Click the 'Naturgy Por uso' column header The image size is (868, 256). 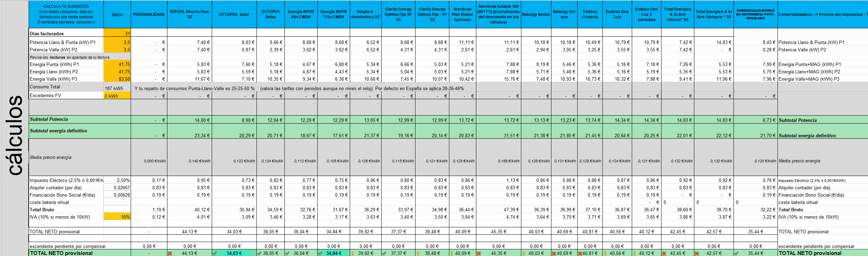(x=564, y=14)
